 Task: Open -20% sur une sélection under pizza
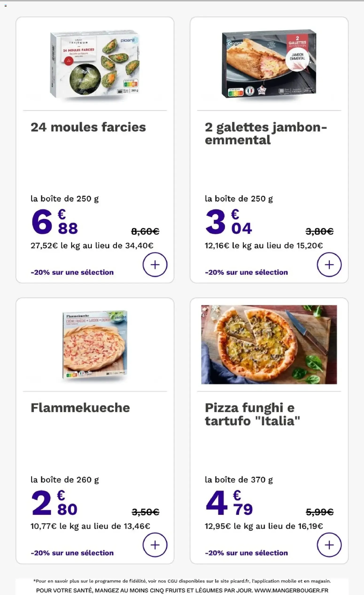[x=246, y=553]
